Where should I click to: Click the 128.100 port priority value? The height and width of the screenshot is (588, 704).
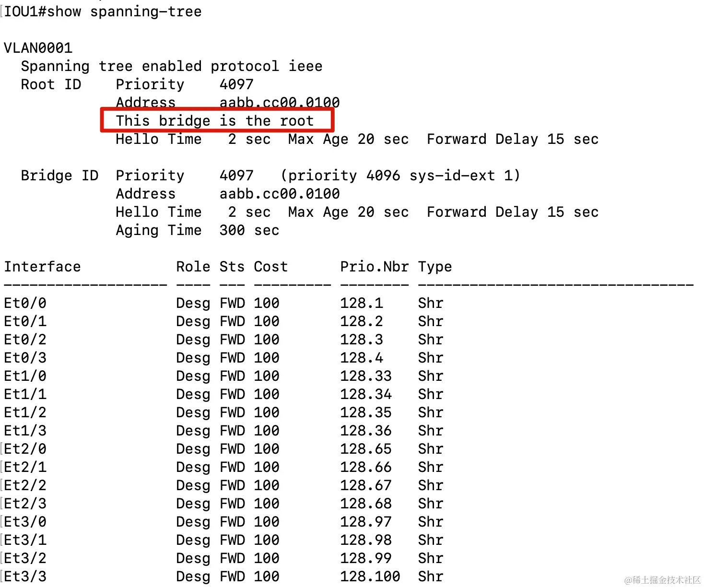(x=370, y=576)
